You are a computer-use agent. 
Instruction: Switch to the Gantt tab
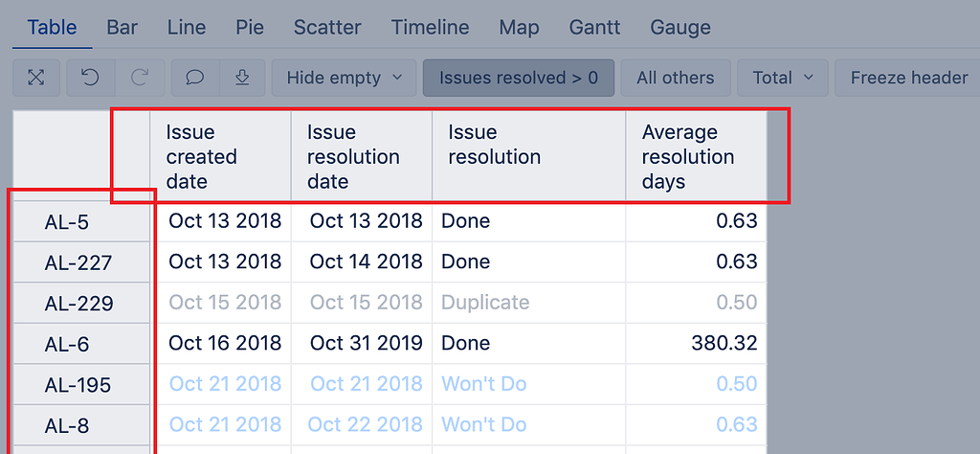[594, 28]
